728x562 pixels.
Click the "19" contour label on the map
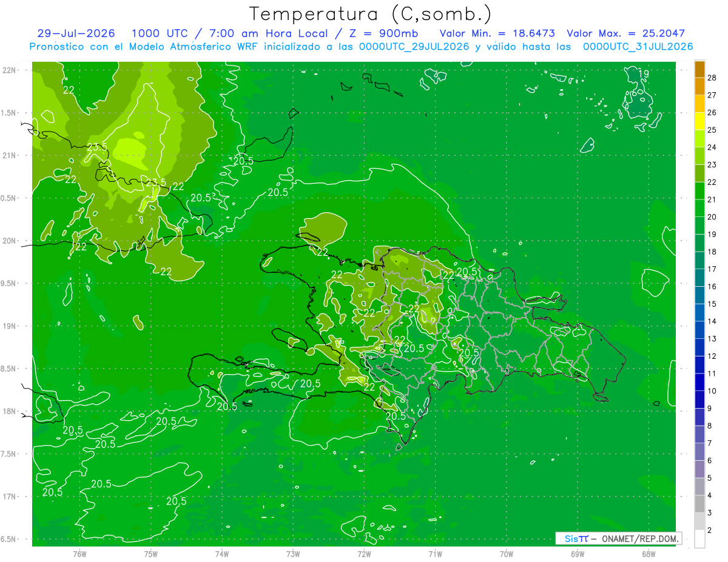[644, 74]
